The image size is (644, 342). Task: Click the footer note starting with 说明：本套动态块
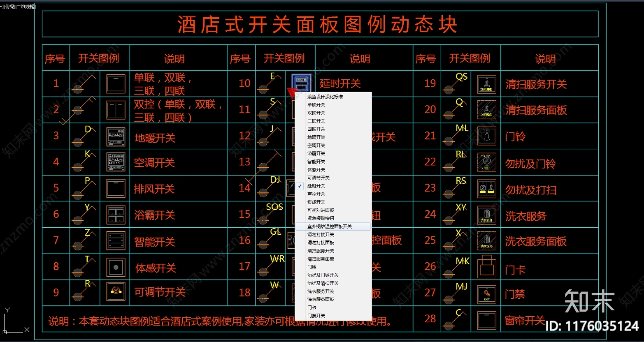point(220,321)
